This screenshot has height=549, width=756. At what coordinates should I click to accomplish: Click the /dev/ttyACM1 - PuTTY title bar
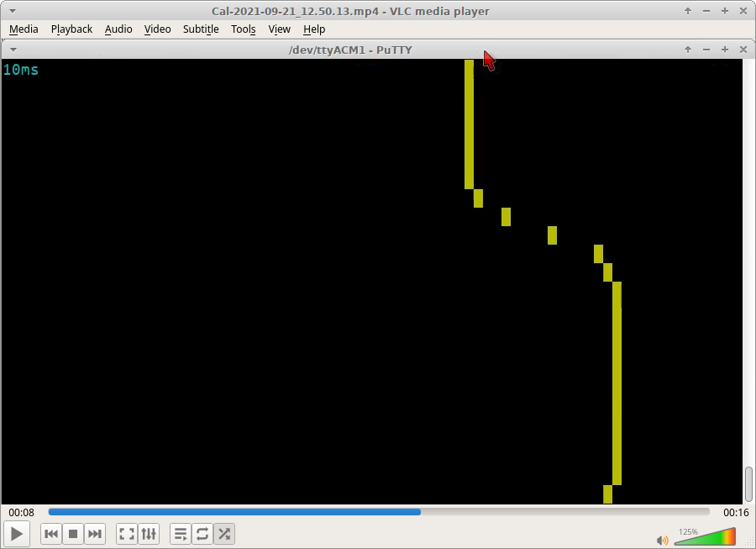click(x=350, y=50)
